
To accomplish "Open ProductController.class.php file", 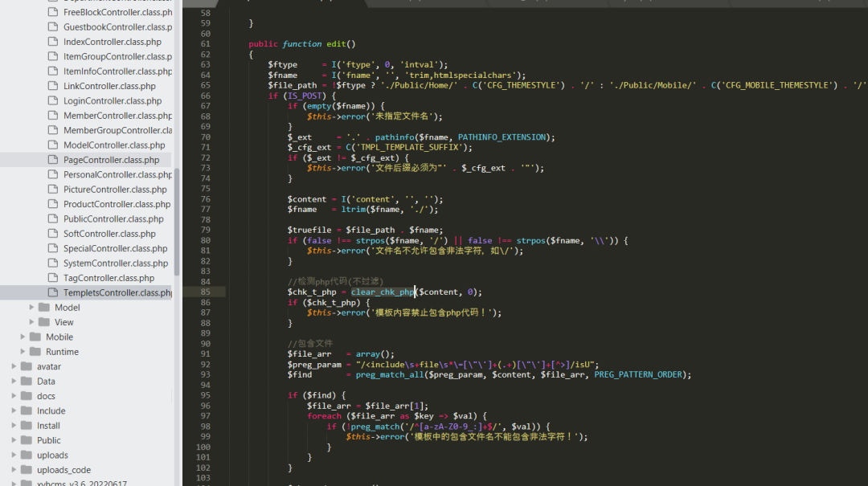I will point(117,204).
